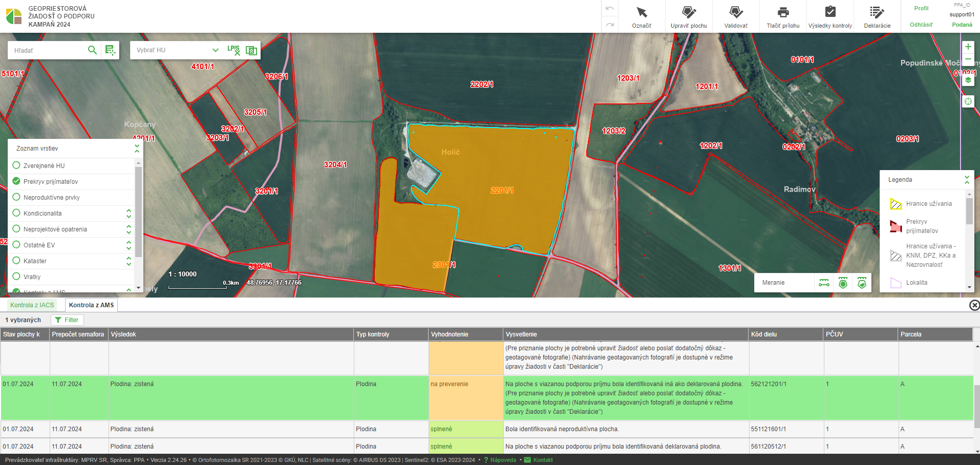Expand the Neprojektové opatrenia layer group
Viewport: 980px width, 465px height.
click(x=129, y=229)
